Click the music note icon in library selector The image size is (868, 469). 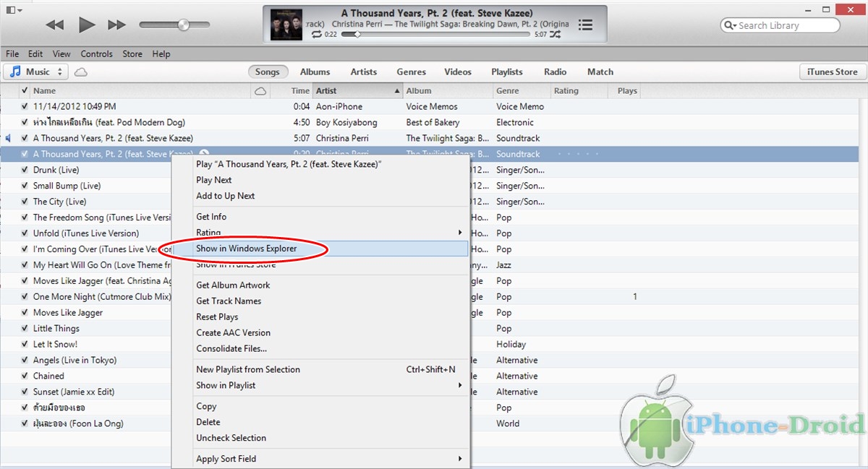(x=16, y=72)
